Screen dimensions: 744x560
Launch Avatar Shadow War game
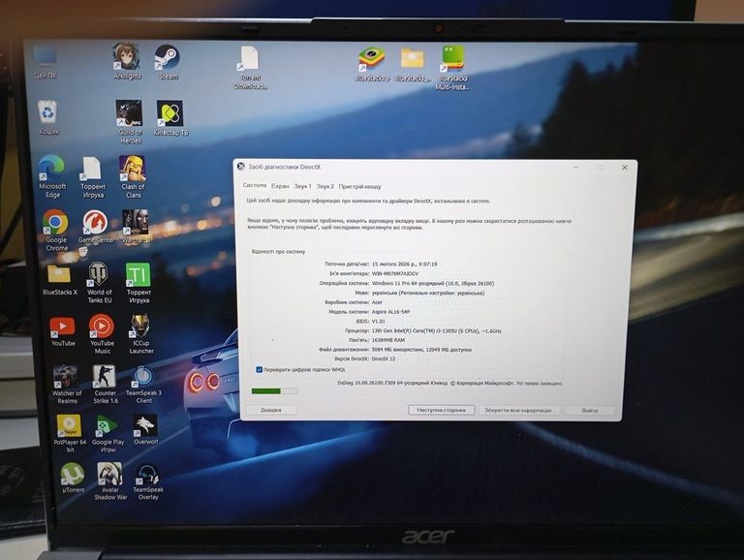(110, 481)
